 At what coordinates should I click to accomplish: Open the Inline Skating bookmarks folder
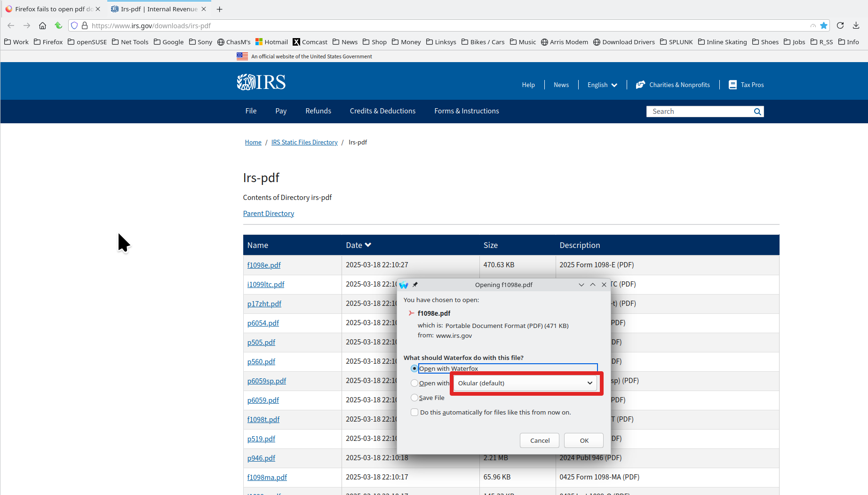click(722, 42)
